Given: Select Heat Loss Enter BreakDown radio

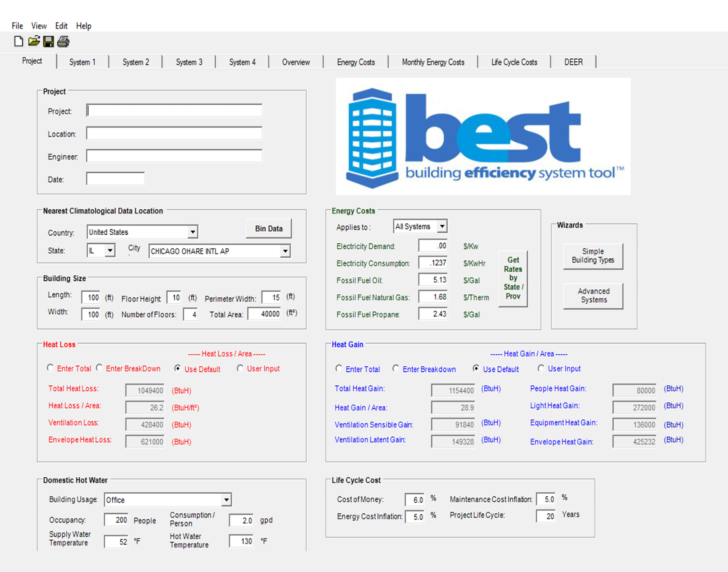Looking at the screenshot, I should point(99,368).
